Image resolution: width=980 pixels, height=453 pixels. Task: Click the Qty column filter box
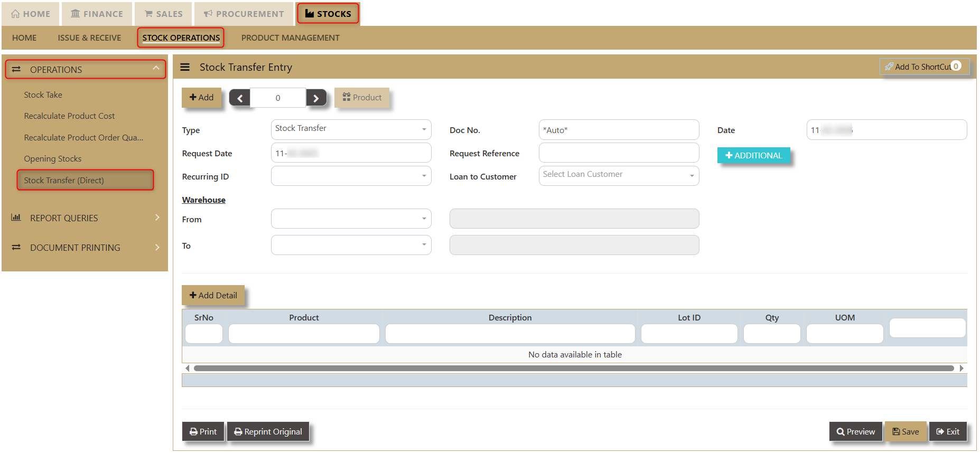pos(772,334)
